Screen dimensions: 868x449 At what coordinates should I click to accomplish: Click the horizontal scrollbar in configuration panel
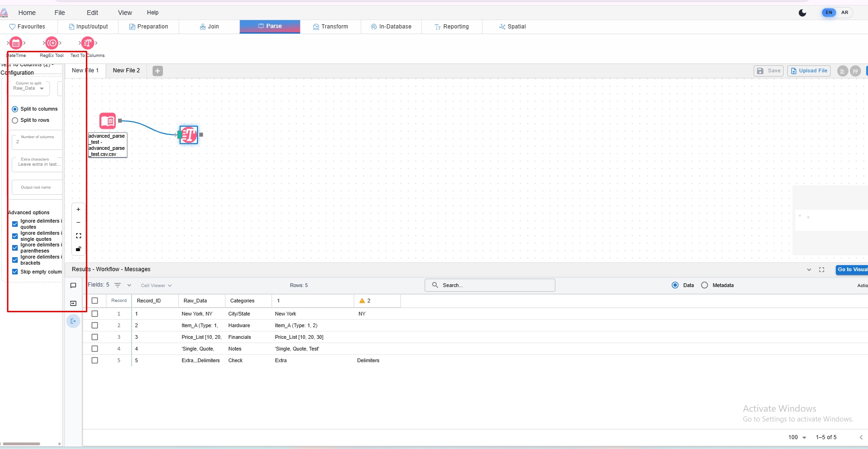tap(21, 444)
